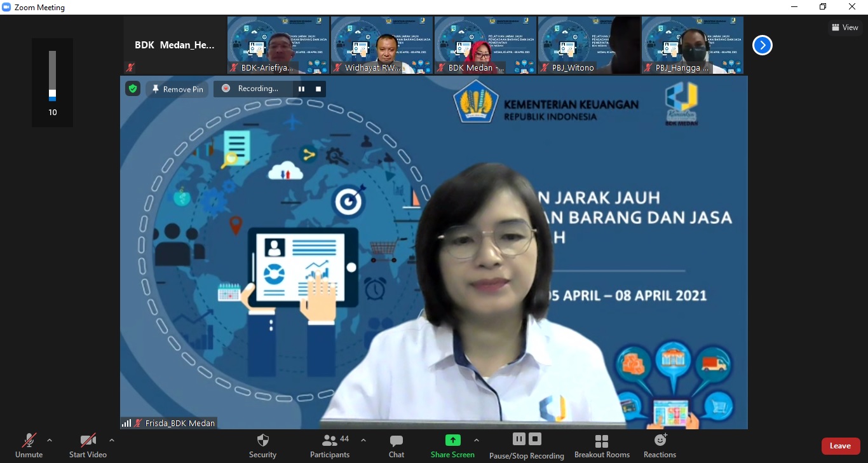The width and height of the screenshot is (868, 463).
Task: Click the green encryption shield on the video
Action: pyautogui.click(x=132, y=89)
